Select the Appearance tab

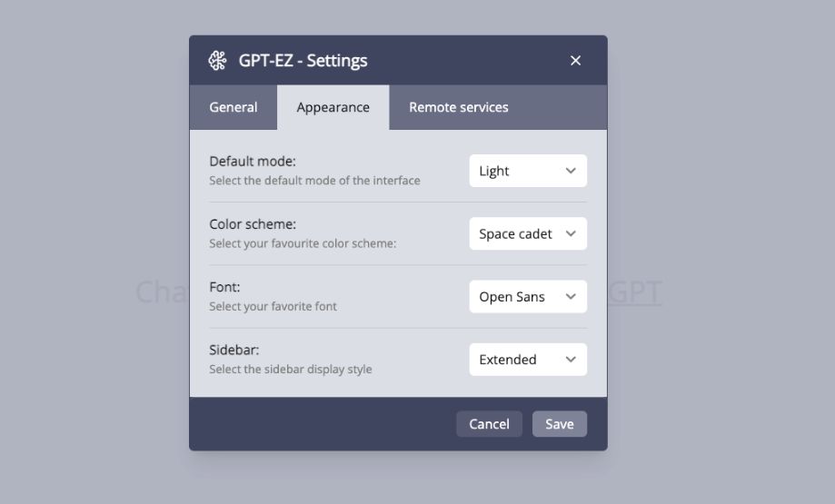click(333, 107)
